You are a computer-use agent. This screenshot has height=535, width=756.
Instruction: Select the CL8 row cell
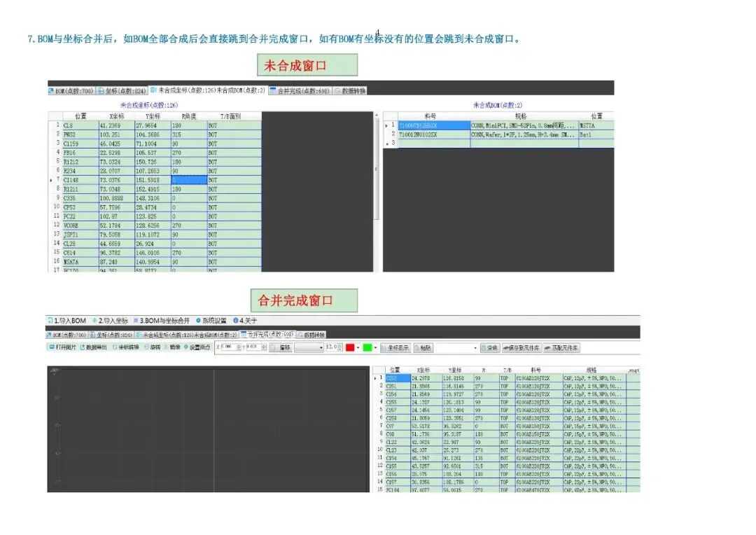coord(80,125)
